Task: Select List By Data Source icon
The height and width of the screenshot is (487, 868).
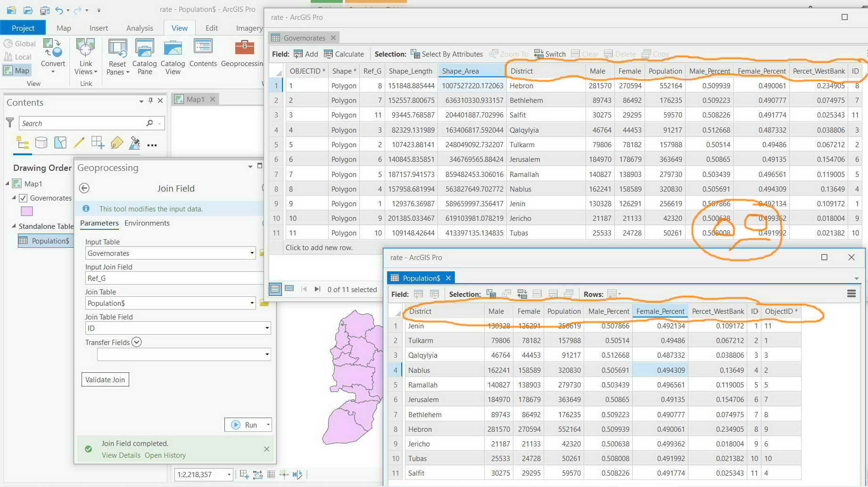Action: [41, 143]
